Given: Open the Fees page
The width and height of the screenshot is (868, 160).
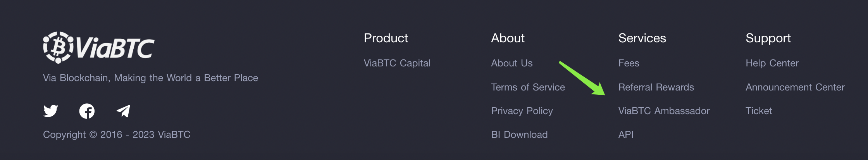Looking at the screenshot, I should point(629,63).
